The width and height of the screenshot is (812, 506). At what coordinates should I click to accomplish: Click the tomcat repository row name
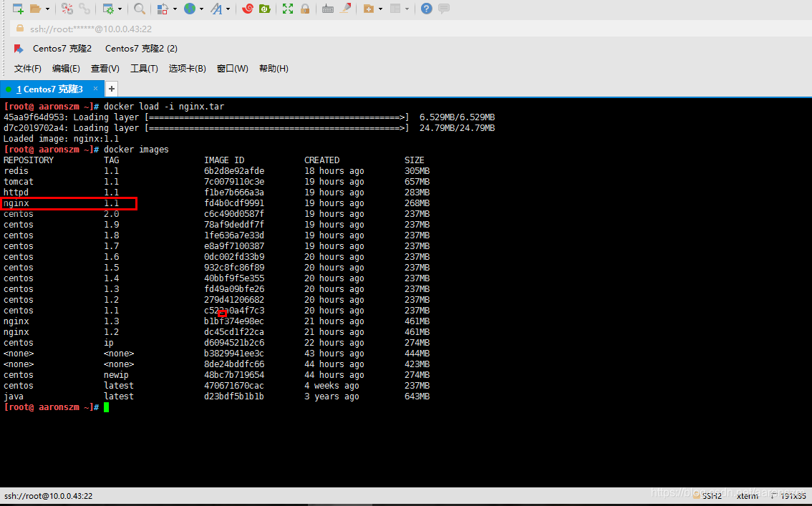[x=19, y=182]
